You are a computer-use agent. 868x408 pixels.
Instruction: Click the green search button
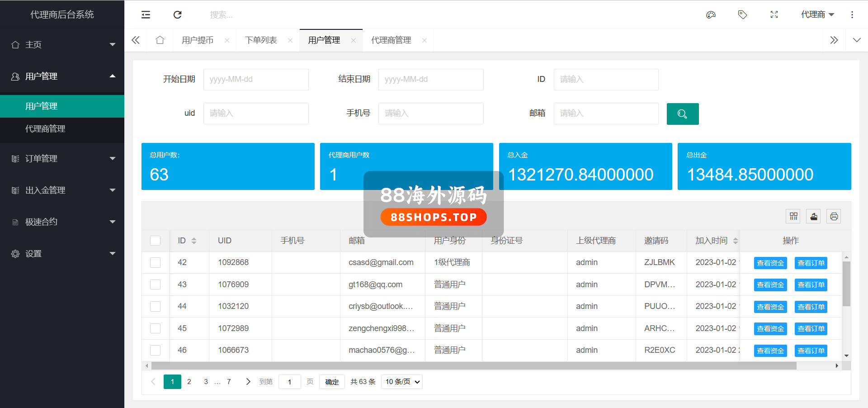(682, 114)
